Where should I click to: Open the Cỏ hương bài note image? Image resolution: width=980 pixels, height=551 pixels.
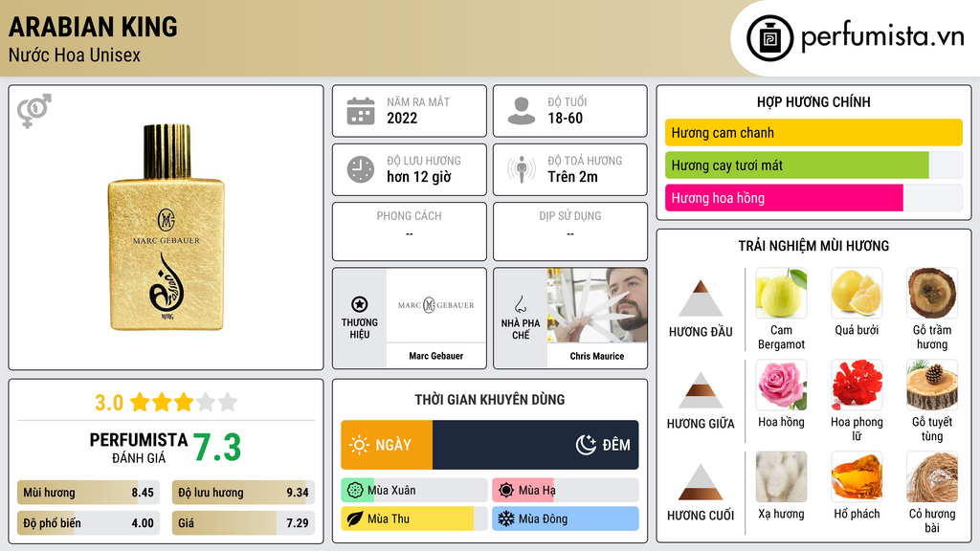coord(932,476)
